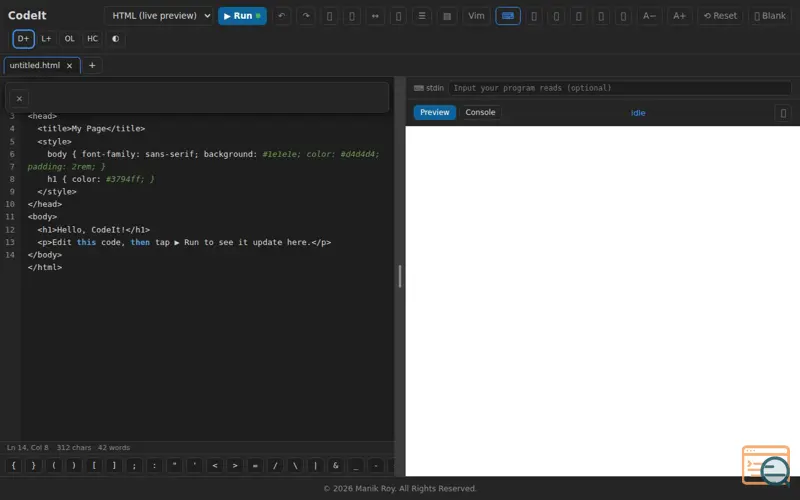Click the CodeIt logo title

[x=27, y=15]
